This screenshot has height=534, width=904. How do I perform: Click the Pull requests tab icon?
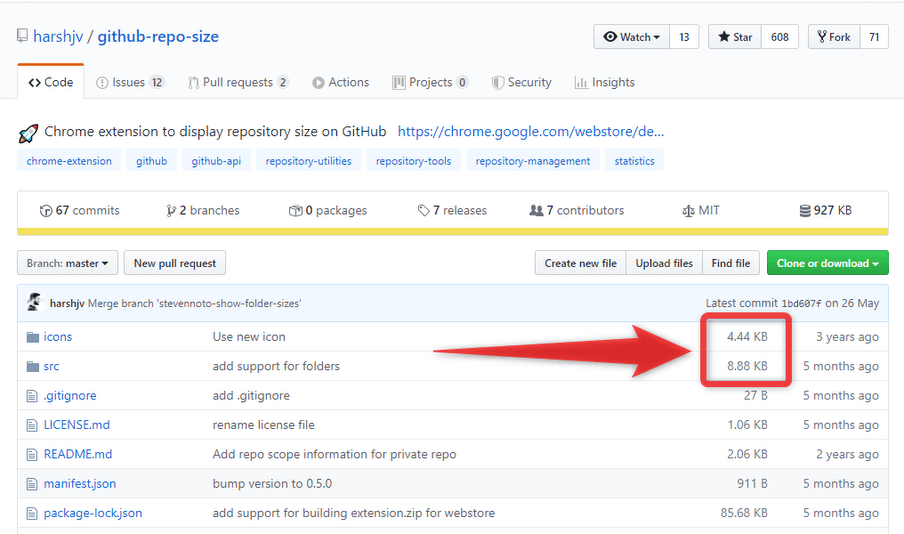[193, 82]
